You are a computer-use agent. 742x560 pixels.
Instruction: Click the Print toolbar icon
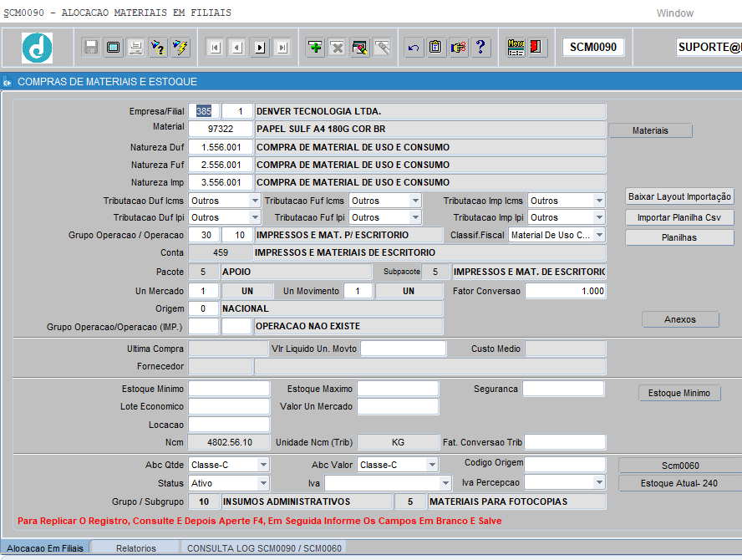coord(135,48)
